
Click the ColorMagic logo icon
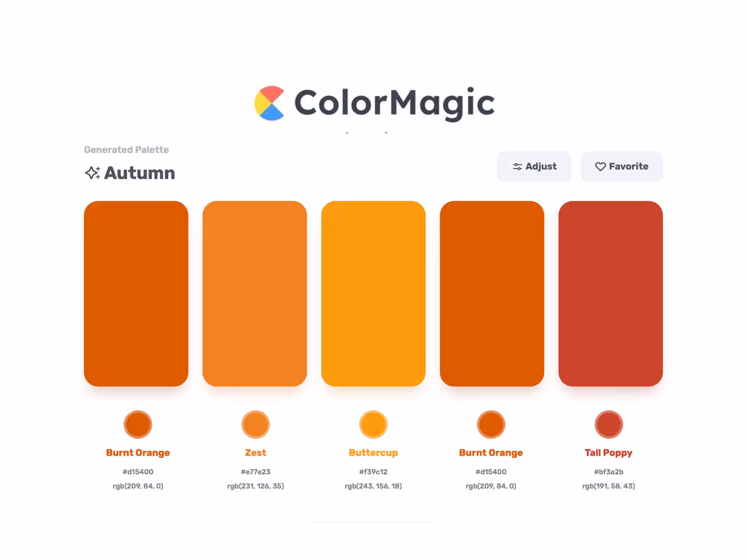[x=268, y=103]
